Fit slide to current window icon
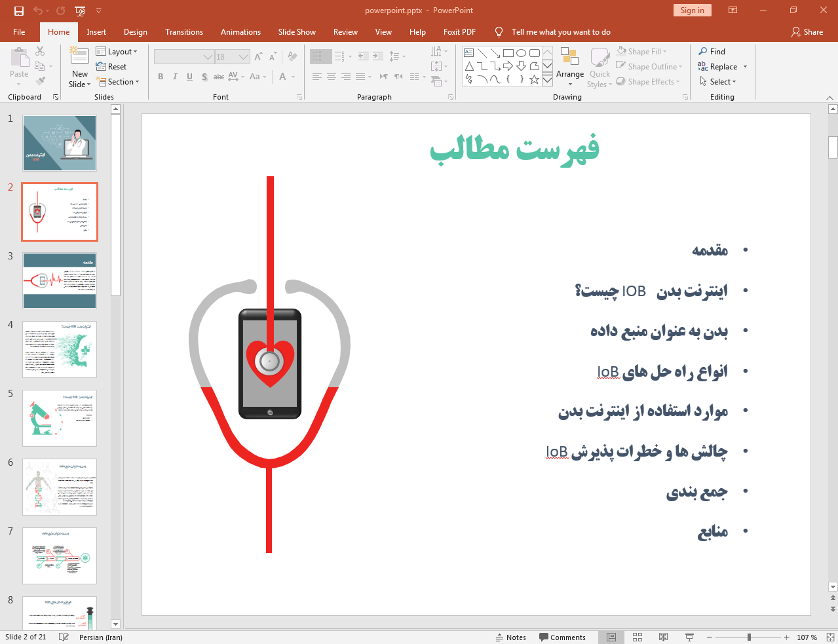 tap(830, 637)
